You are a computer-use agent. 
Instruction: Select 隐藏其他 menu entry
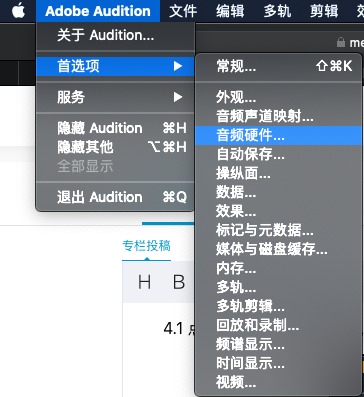[115, 147]
